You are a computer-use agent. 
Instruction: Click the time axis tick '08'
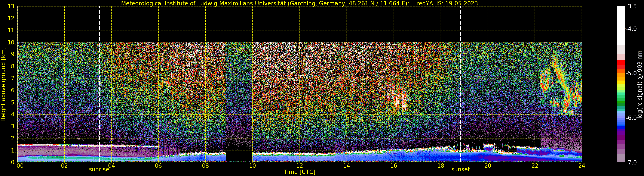click(205, 166)
